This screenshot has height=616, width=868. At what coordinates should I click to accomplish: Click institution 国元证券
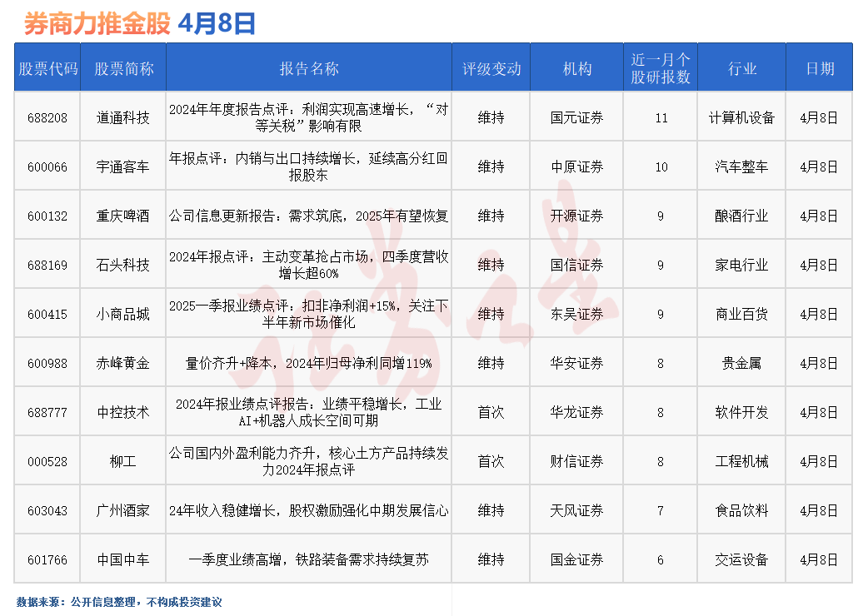[576, 117]
